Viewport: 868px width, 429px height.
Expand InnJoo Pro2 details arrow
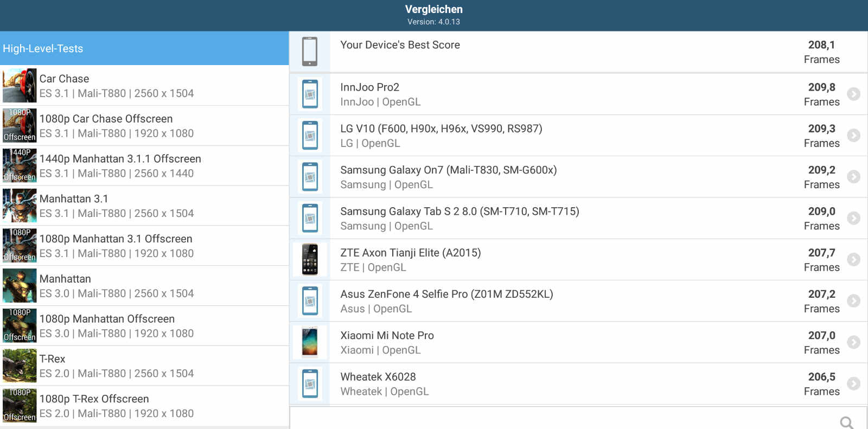(x=854, y=94)
